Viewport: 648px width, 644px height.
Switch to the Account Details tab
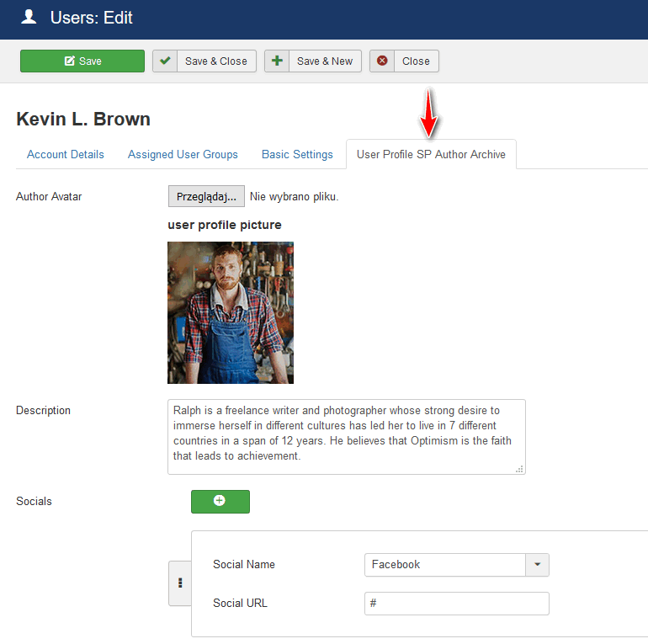(x=66, y=155)
